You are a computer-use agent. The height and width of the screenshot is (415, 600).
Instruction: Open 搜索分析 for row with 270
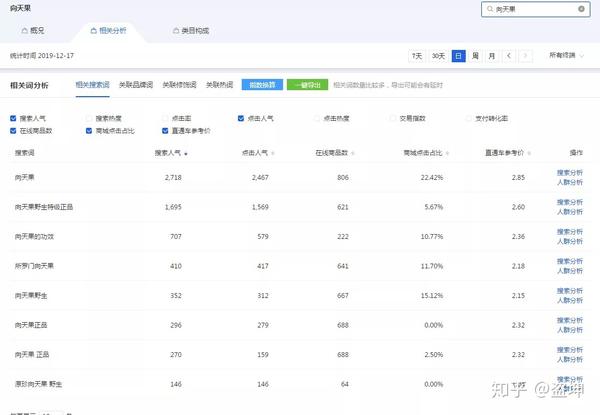coord(569,350)
